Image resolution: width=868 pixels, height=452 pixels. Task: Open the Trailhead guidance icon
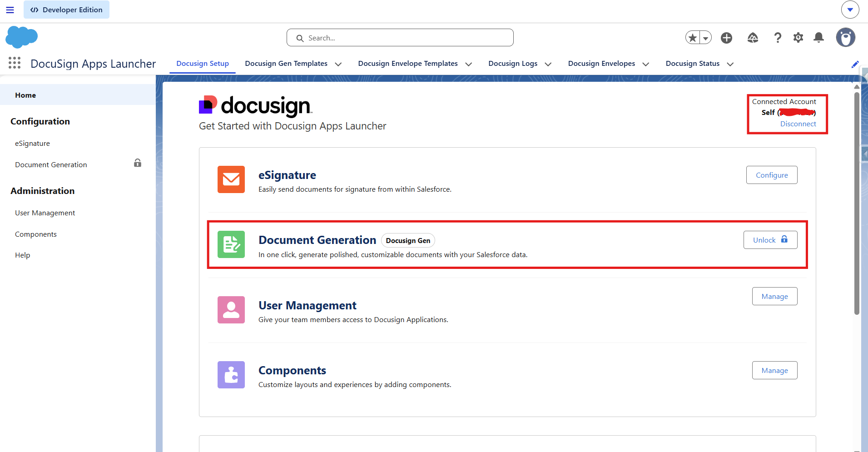pyautogui.click(x=753, y=38)
